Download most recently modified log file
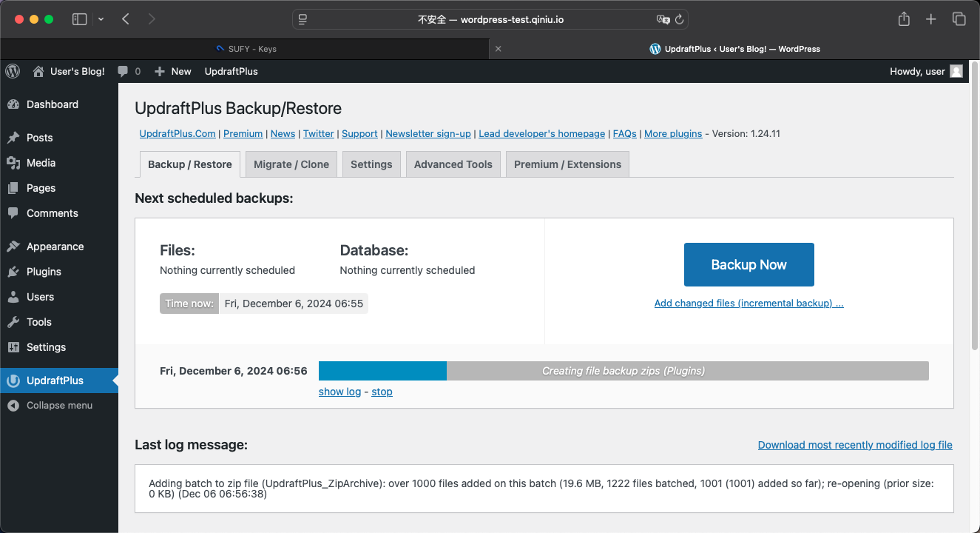 855,445
